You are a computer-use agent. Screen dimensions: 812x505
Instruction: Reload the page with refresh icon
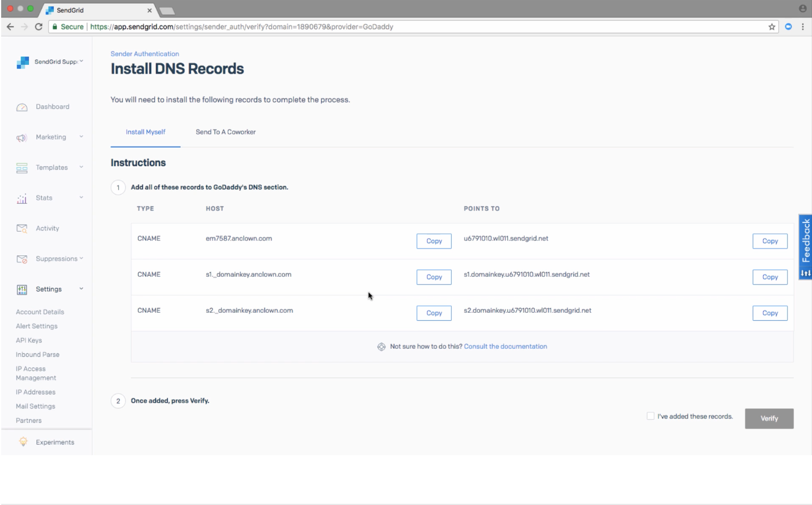coord(39,27)
